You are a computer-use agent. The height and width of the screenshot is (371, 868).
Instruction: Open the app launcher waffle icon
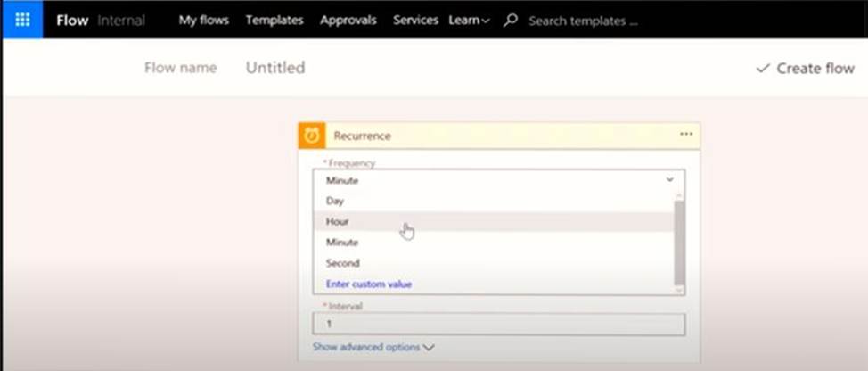click(x=22, y=20)
